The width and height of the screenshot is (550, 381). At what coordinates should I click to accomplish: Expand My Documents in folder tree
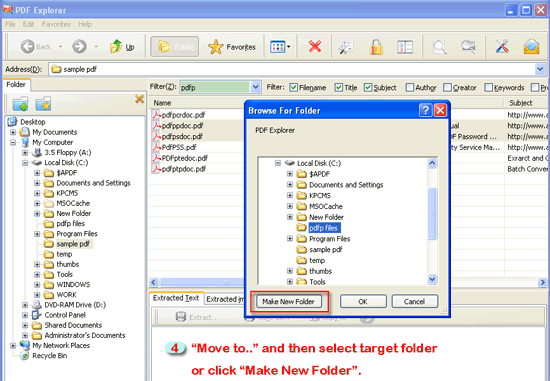[x=13, y=132]
